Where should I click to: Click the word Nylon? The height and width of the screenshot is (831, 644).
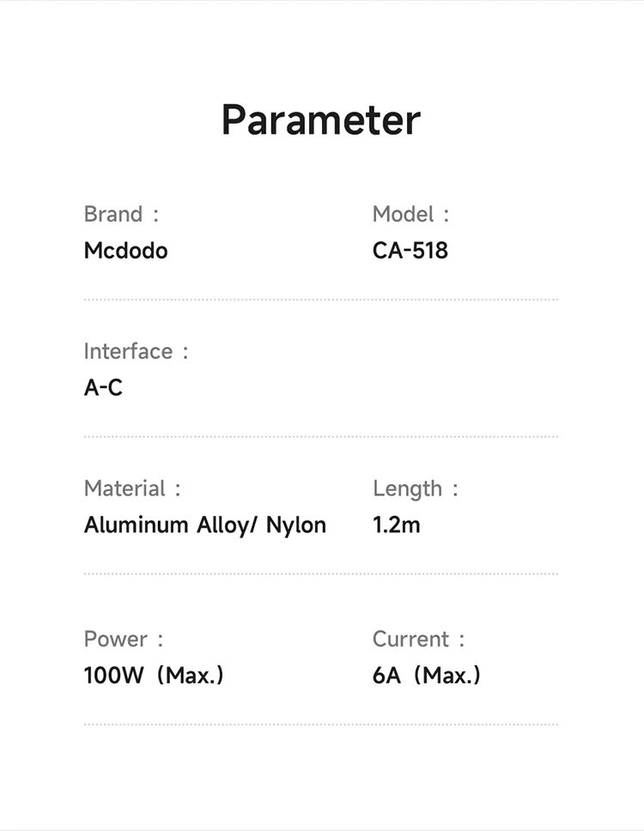(296, 525)
